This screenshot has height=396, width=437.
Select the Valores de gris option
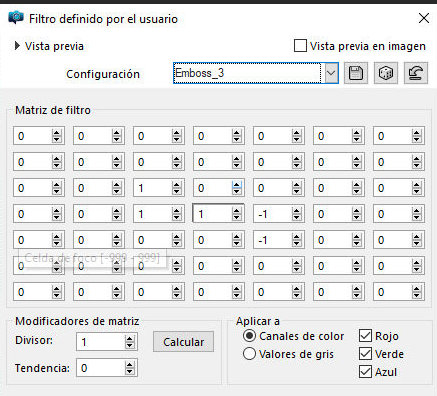(x=249, y=354)
